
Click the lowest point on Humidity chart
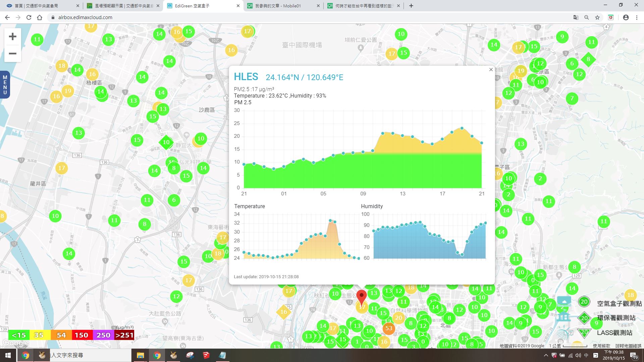462,255
